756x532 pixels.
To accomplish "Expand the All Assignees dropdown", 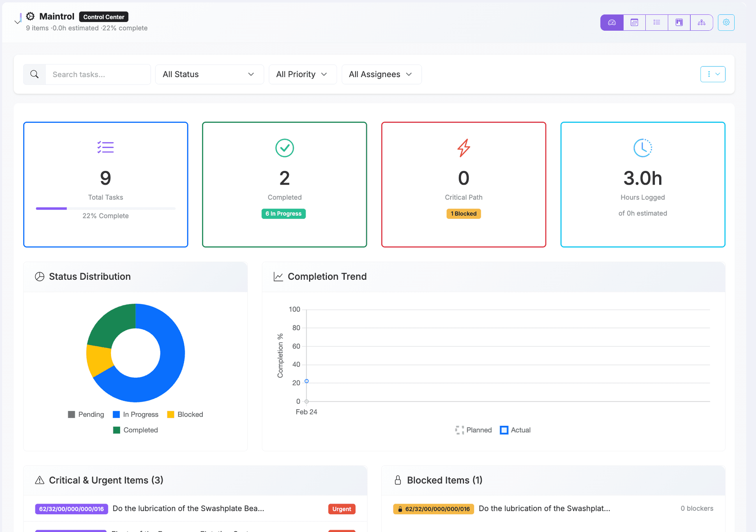I will [381, 74].
